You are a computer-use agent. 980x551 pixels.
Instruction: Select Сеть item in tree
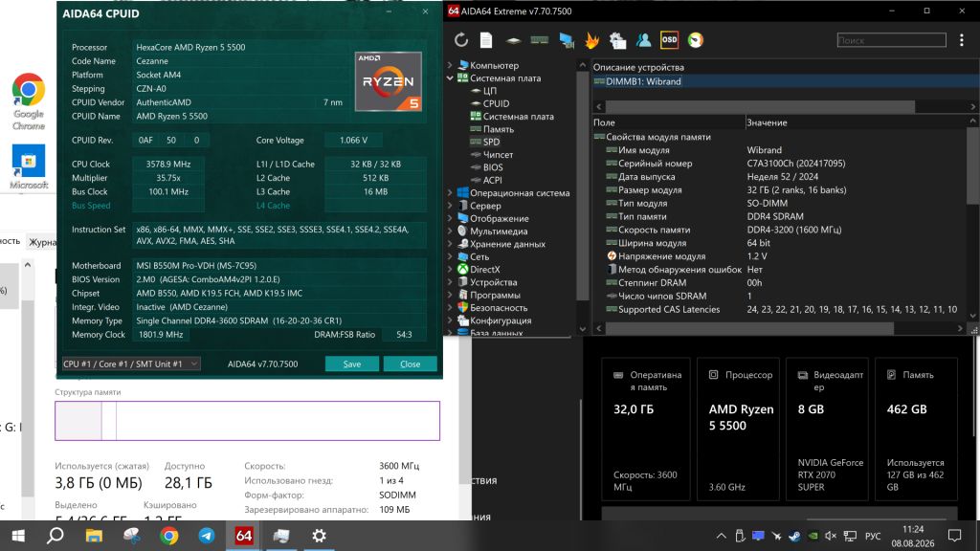pyautogui.click(x=479, y=256)
